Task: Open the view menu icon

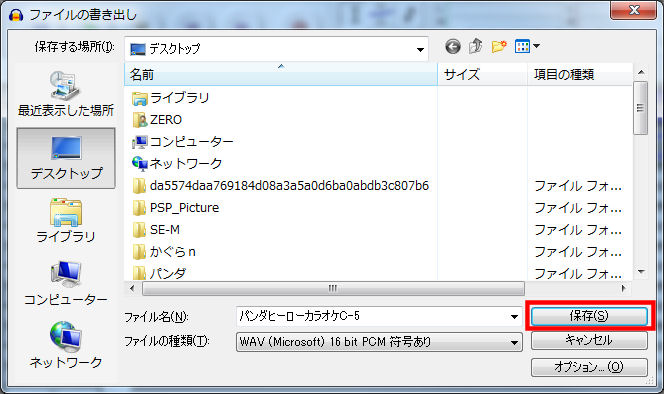Action: (522, 46)
